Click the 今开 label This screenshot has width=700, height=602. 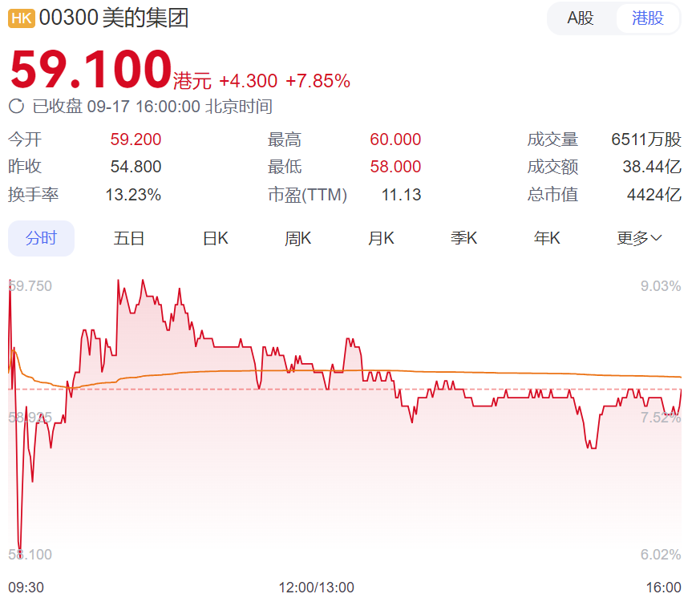point(25,139)
